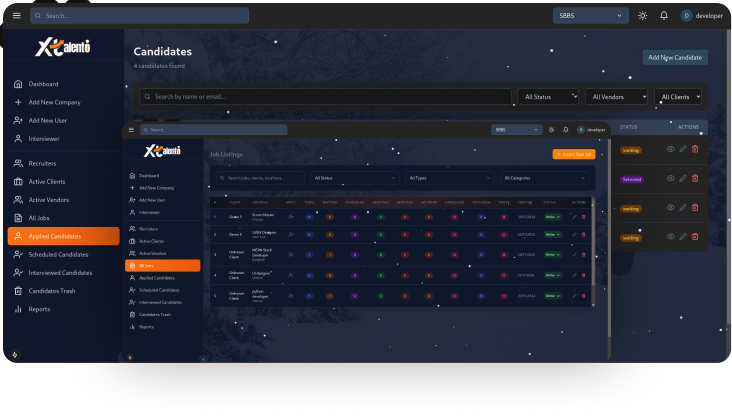Open the All Clients filter dropdown
The height and width of the screenshot is (420, 732).
click(x=678, y=97)
